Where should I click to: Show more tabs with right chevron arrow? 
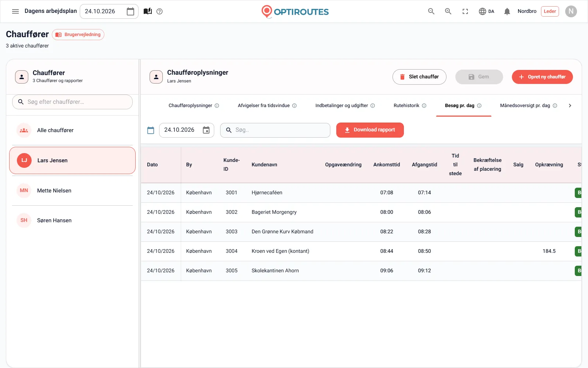pyautogui.click(x=570, y=106)
